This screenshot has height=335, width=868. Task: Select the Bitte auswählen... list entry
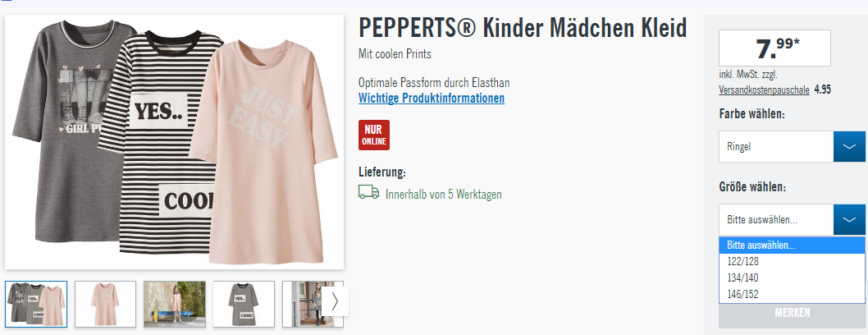pyautogui.click(x=792, y=246)
